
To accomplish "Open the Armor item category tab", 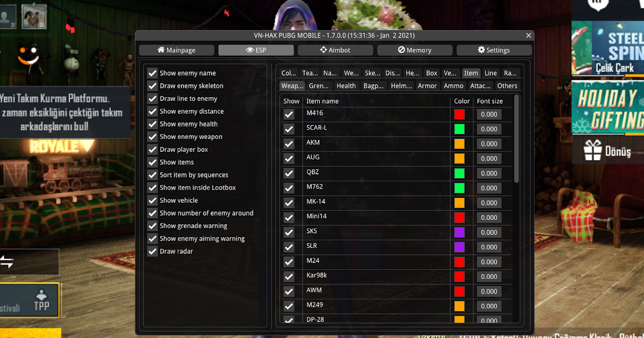I will [x=428, y=86].
